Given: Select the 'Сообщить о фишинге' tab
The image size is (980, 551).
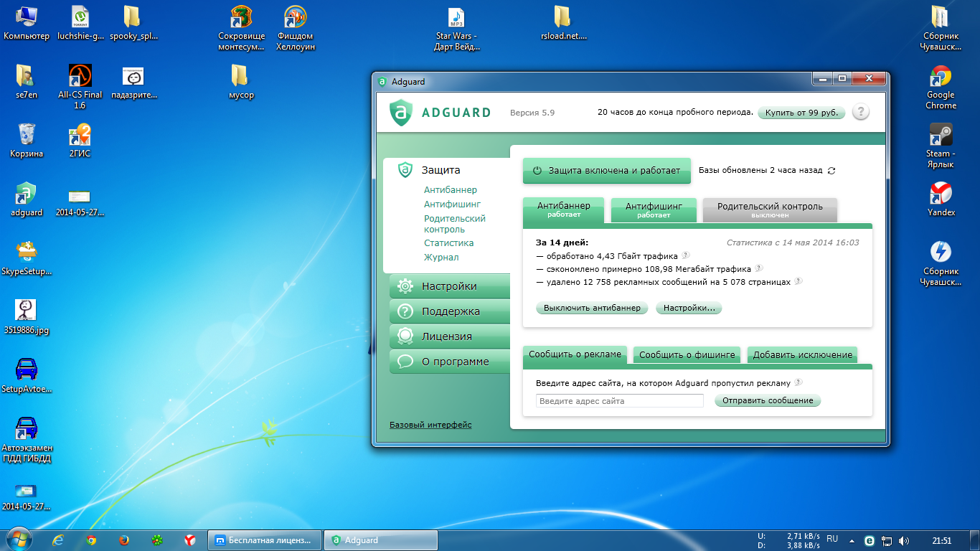Looking at the screenshot, I should click(687, 354).
